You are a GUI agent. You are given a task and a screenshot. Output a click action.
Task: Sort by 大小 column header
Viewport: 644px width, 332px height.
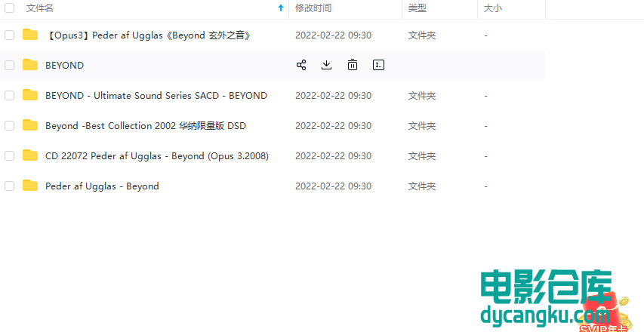pos(493,8)
